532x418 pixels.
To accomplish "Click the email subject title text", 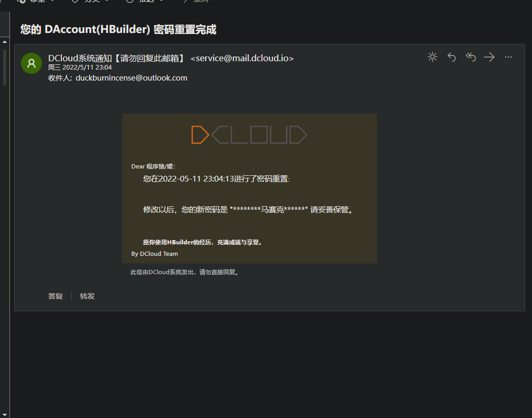I will pyautogui.click(x=118, y=29).
